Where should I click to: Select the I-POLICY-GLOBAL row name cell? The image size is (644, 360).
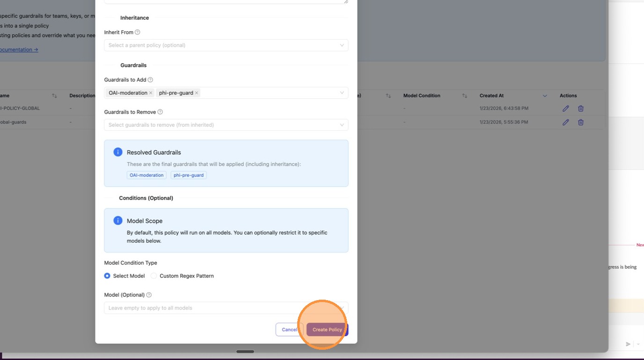pyautogui.click(x=20, y=108)
